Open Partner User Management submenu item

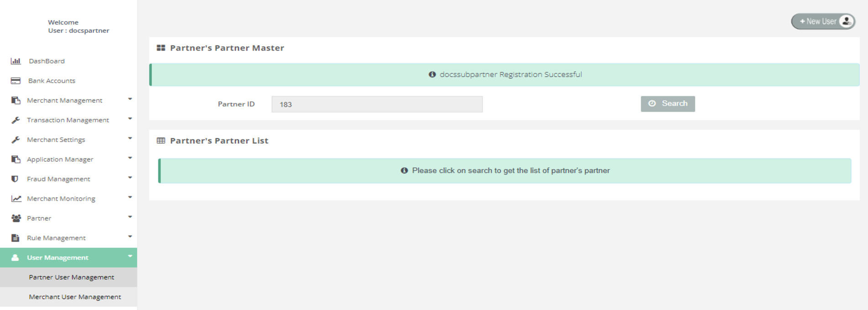pyautogui.click(x=72, y=277)
